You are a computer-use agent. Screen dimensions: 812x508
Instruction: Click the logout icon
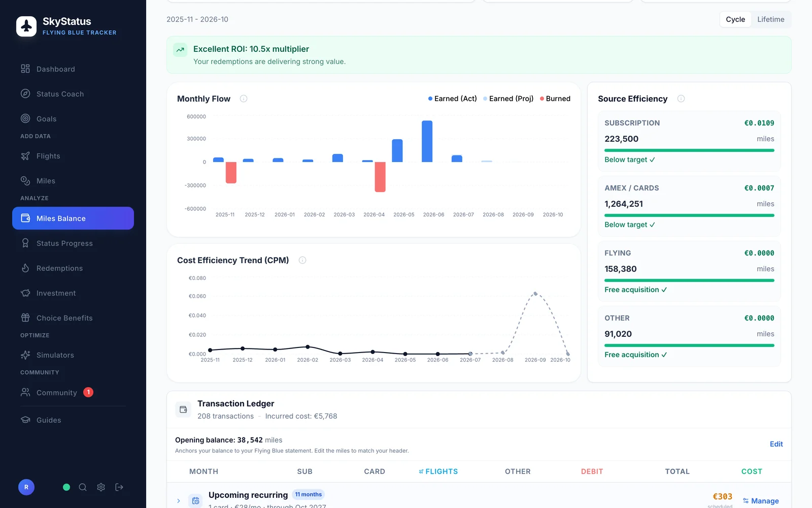click(x=119, y=487)
